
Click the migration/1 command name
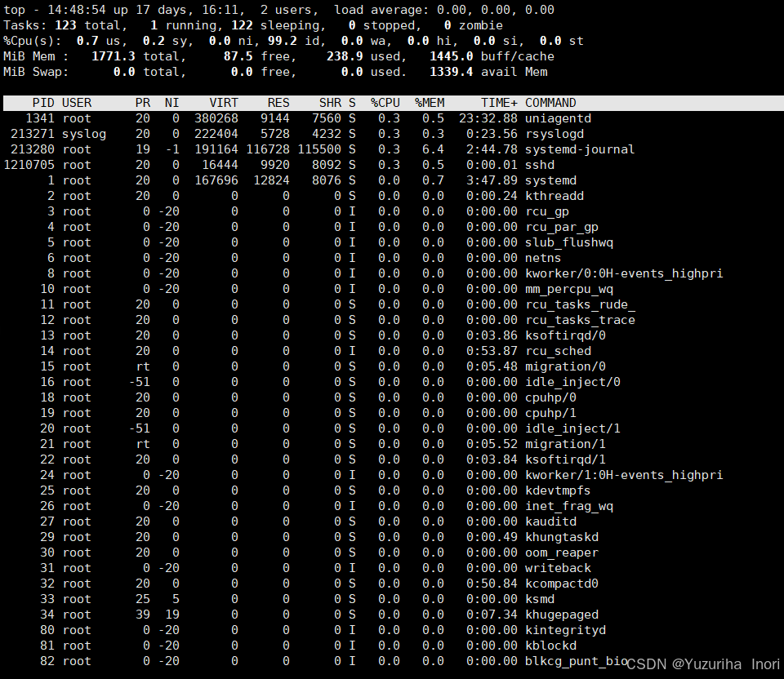click(565, 444)
